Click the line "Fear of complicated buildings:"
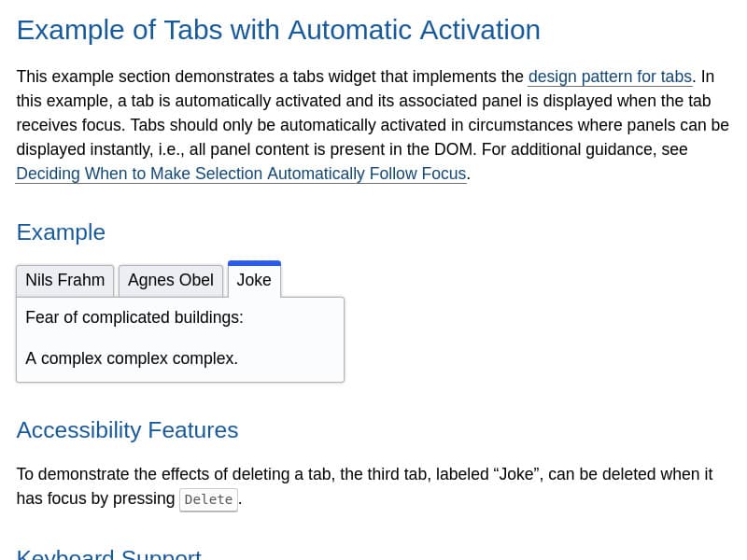747x560 pixels. [x=134, y=317]
